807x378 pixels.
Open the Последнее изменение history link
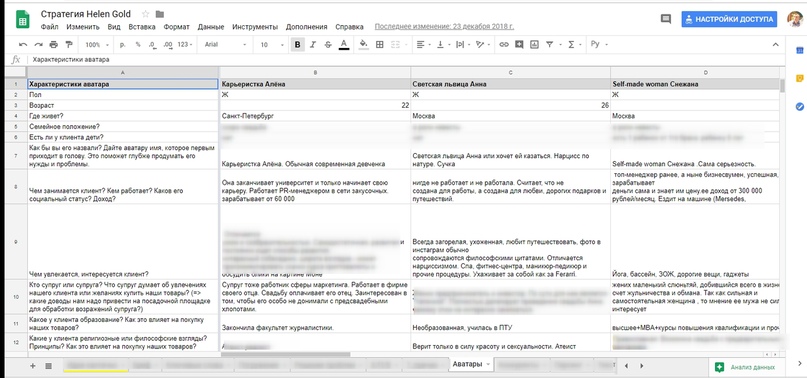(444, 27)
